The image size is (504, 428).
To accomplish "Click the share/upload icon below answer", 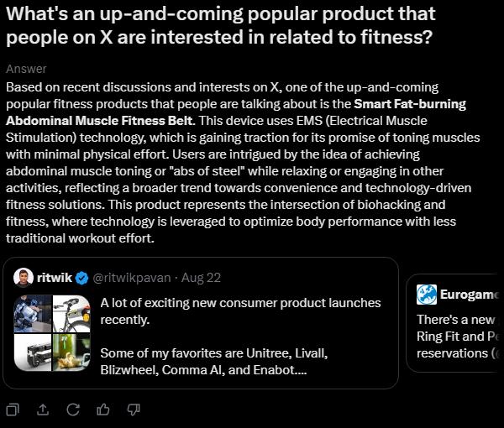I will 44,409.
